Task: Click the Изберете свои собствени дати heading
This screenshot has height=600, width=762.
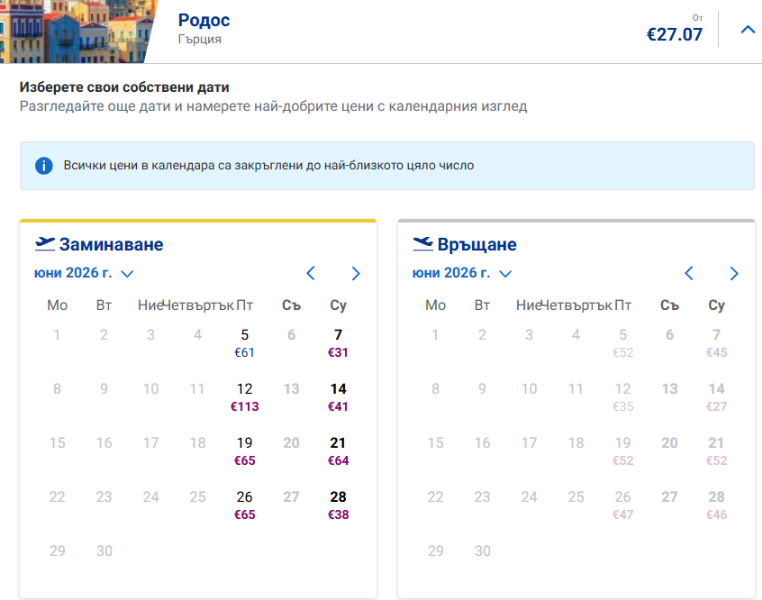Action: coord(124,87)
